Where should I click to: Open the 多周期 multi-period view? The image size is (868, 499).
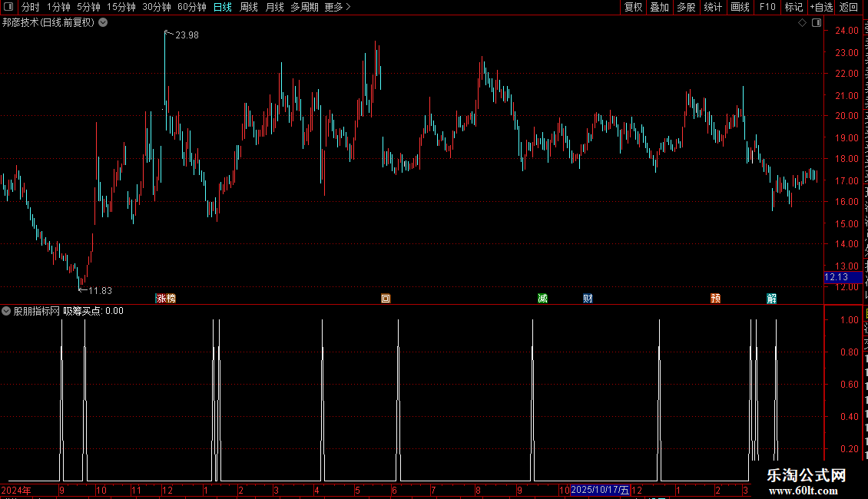(x=304, y=7)
